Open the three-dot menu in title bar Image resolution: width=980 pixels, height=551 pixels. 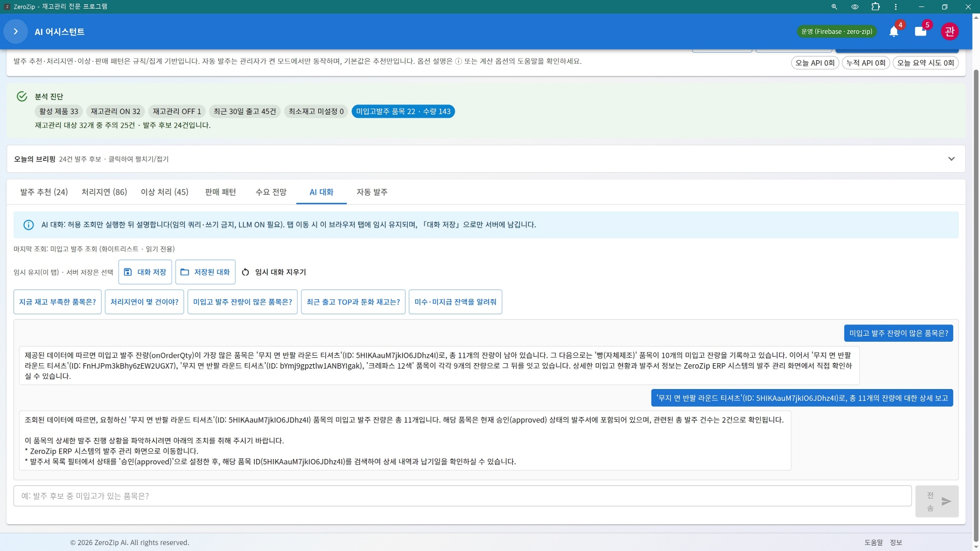pyautogui.click(x=895, y=7)
